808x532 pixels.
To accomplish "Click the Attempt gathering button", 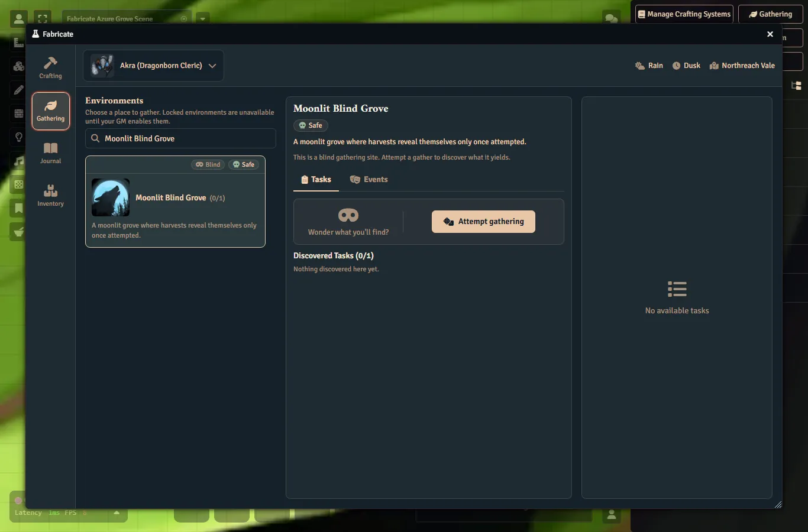I will [x=483, y=222].
